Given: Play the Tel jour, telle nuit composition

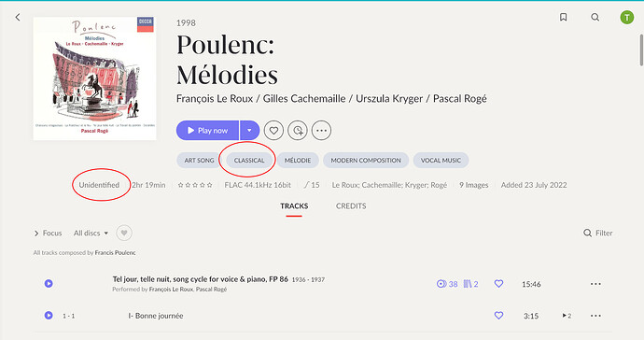Looking at the screenshot, I should (49, 283).
